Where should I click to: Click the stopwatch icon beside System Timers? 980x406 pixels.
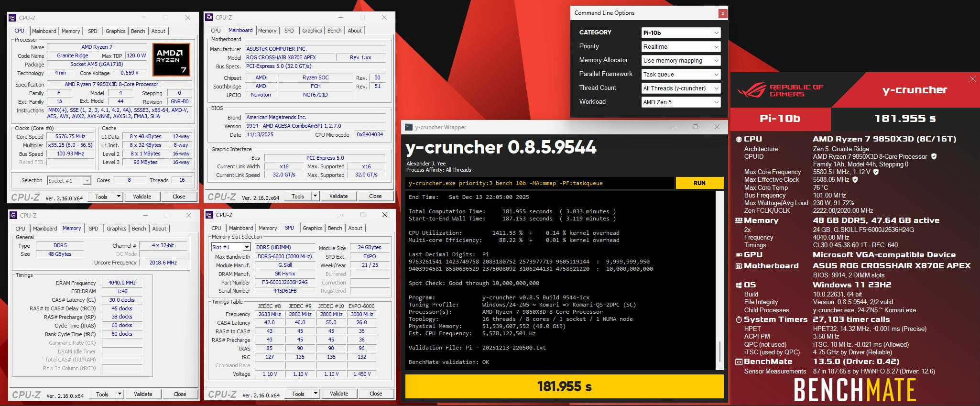739,319
